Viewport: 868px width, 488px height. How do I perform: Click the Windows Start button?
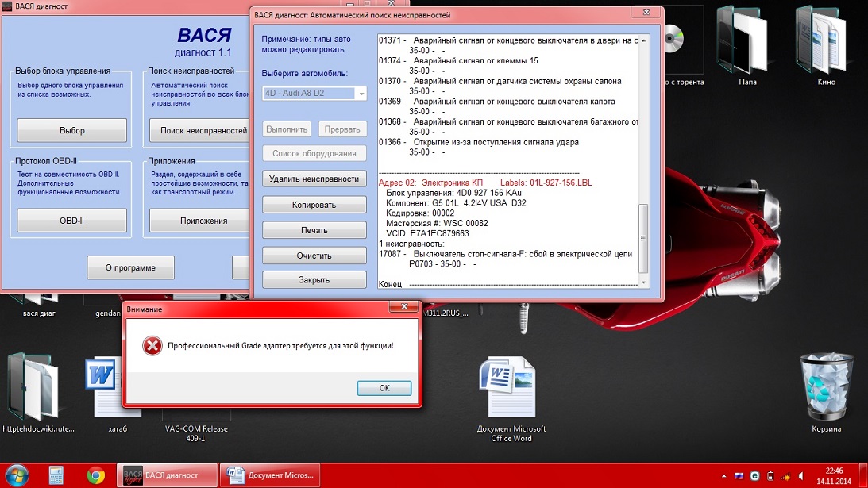17,475
